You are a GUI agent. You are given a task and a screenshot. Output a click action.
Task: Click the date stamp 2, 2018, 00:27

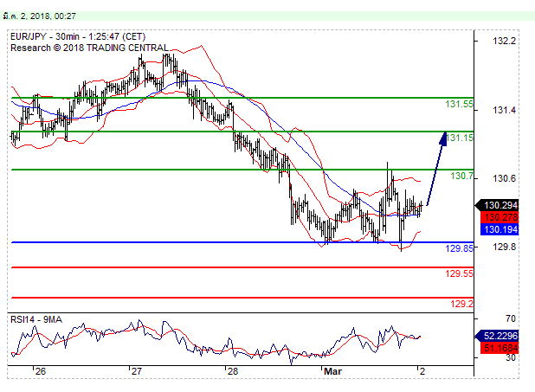[39, 16]
